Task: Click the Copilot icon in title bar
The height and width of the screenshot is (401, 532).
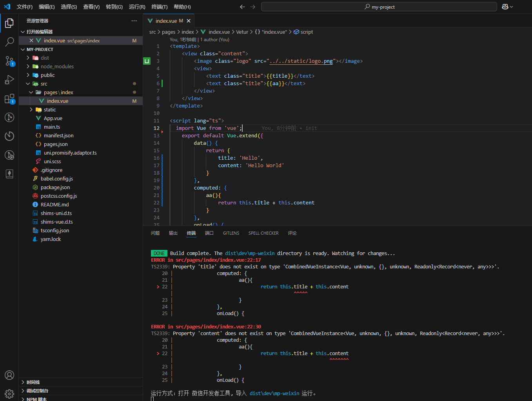Action: pyautogui.click(x=505, y=7)
